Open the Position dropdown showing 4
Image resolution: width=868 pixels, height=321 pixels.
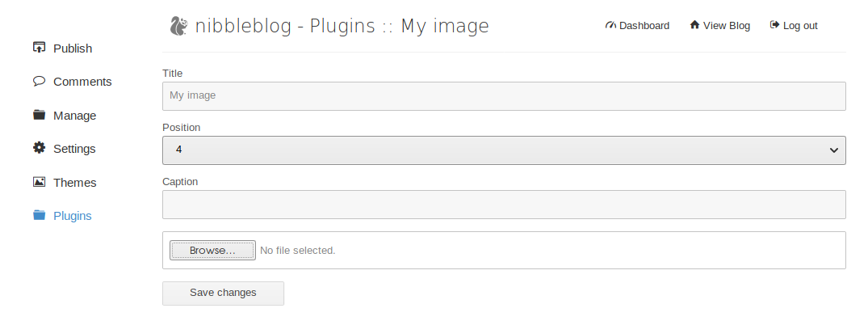504,150
